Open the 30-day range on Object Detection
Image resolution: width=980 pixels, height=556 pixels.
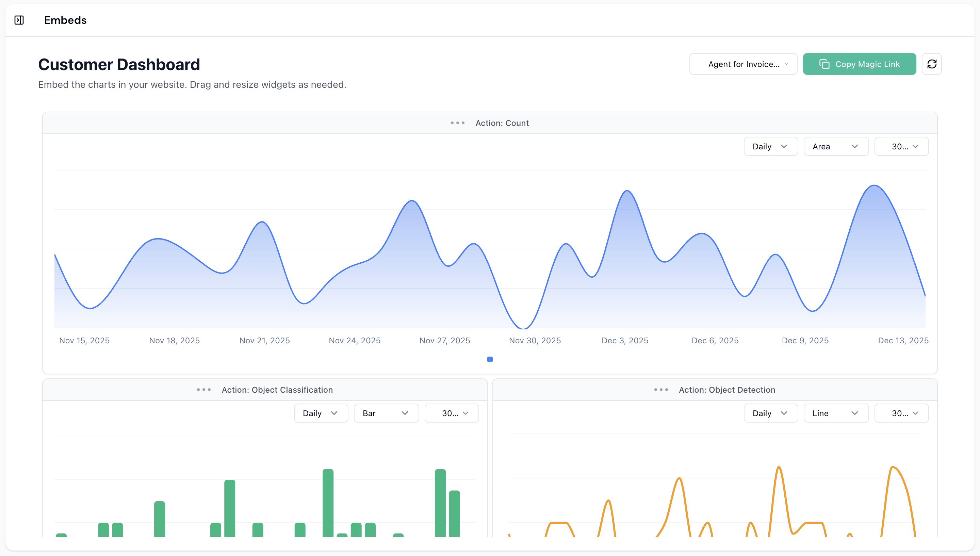(x=901, y=413)
